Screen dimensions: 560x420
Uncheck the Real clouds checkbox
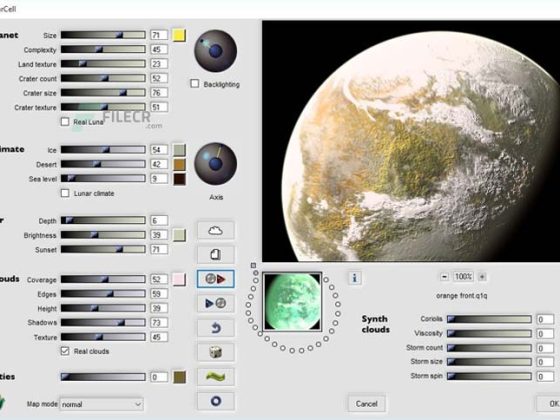pyautogui.click(x=65, y=351)
